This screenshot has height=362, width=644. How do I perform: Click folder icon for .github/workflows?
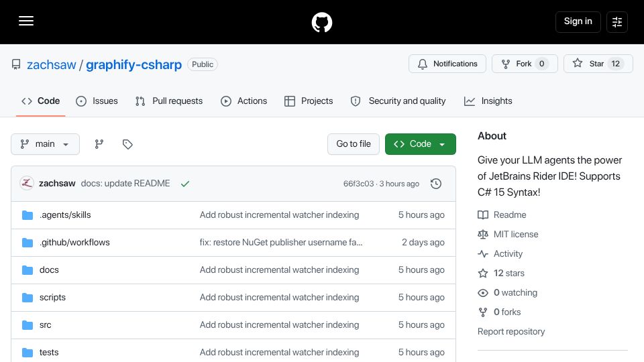[x=28, y=243]
